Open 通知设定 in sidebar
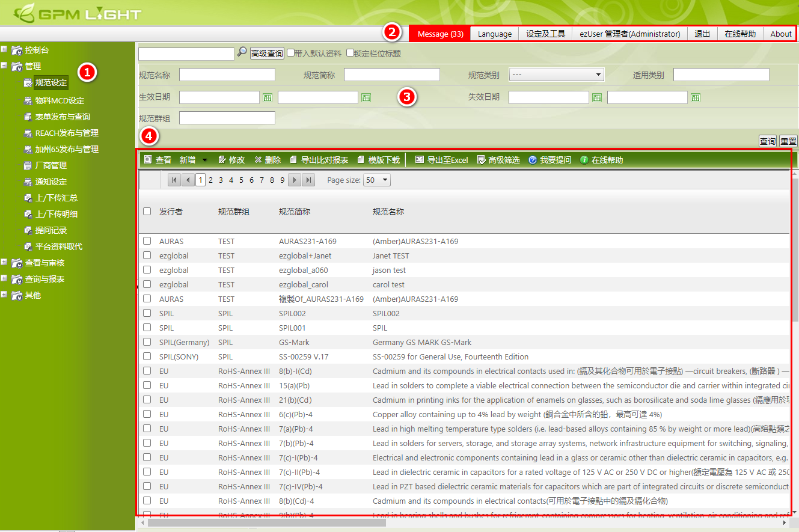 [51, 182]
